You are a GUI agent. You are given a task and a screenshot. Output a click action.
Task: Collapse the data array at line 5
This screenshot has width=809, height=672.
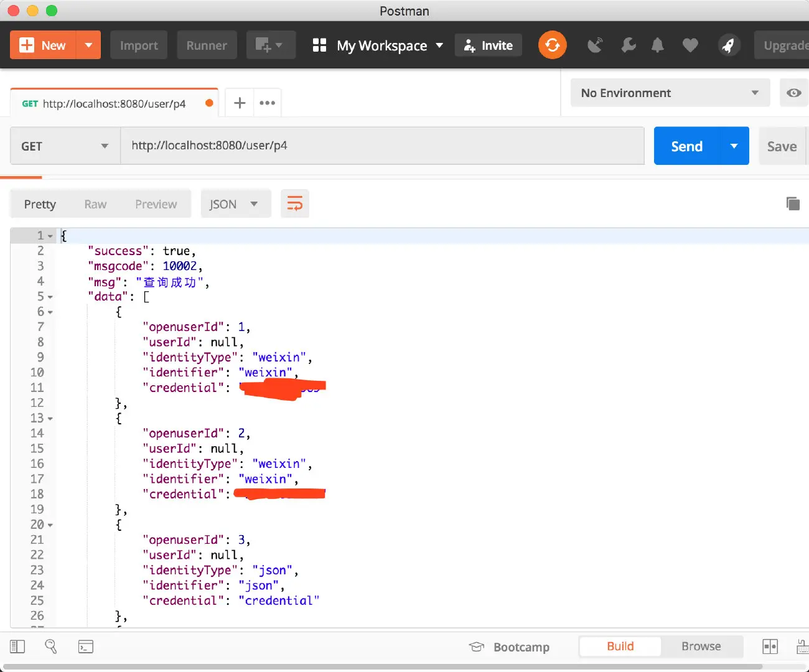point(50,297)
